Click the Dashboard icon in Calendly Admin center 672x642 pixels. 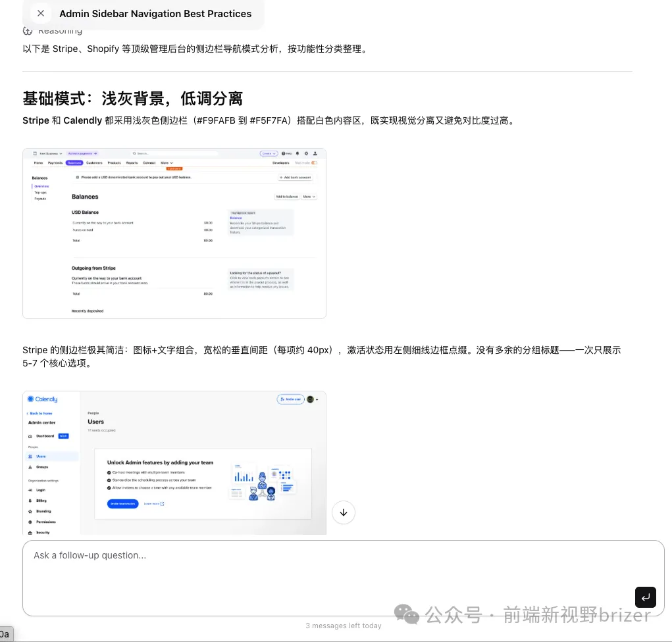30,436
